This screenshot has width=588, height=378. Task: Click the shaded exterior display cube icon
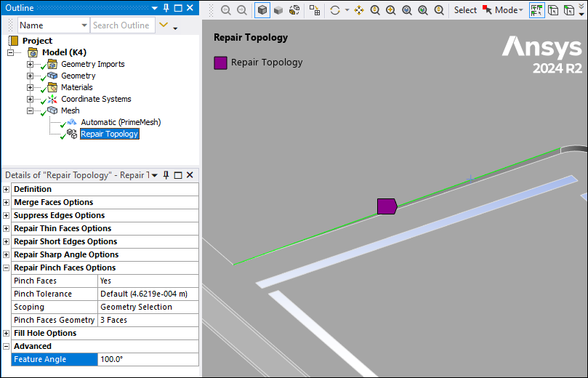click(x=262, y=10)
